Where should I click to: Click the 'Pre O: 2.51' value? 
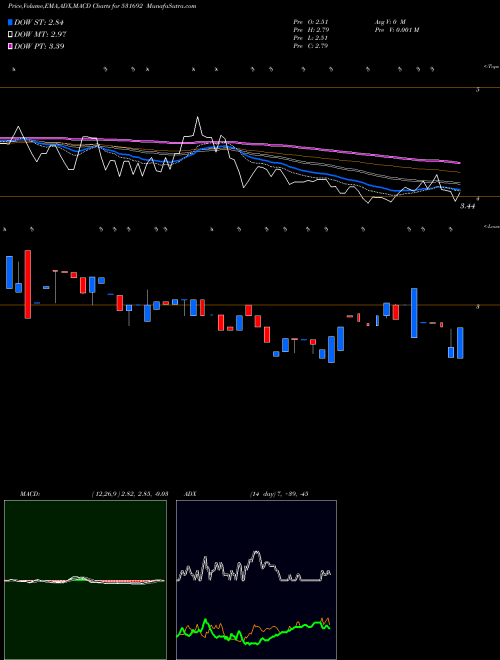point(311,21)
